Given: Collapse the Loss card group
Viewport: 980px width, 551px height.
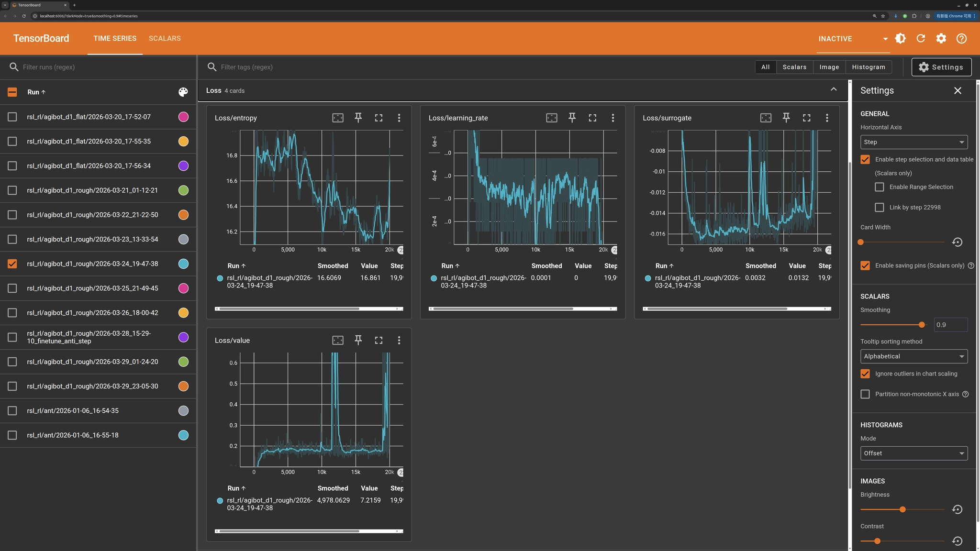Looking at the screenshot, I should pyautogui.click(x=834, y=89).
